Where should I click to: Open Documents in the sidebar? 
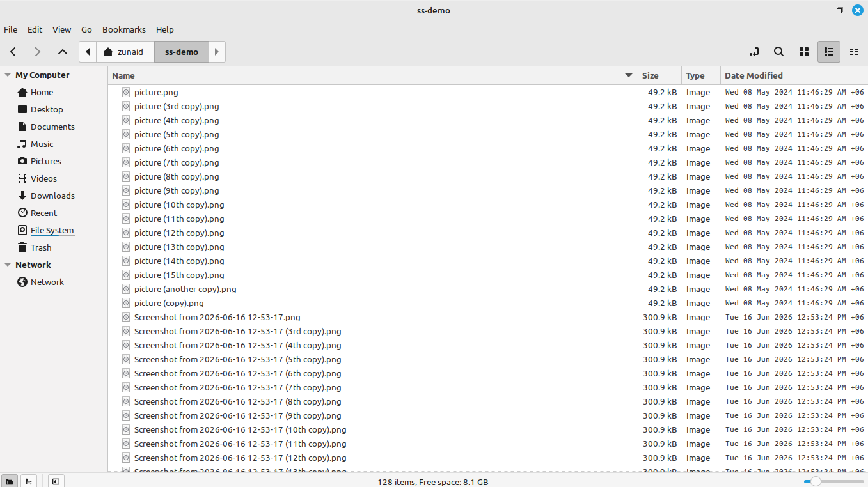pos(54,127)
